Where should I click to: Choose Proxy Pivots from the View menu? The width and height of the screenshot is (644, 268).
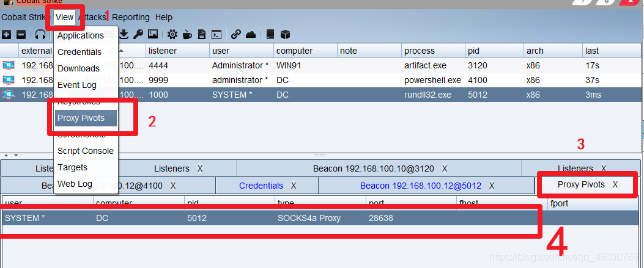coord(86,118)
